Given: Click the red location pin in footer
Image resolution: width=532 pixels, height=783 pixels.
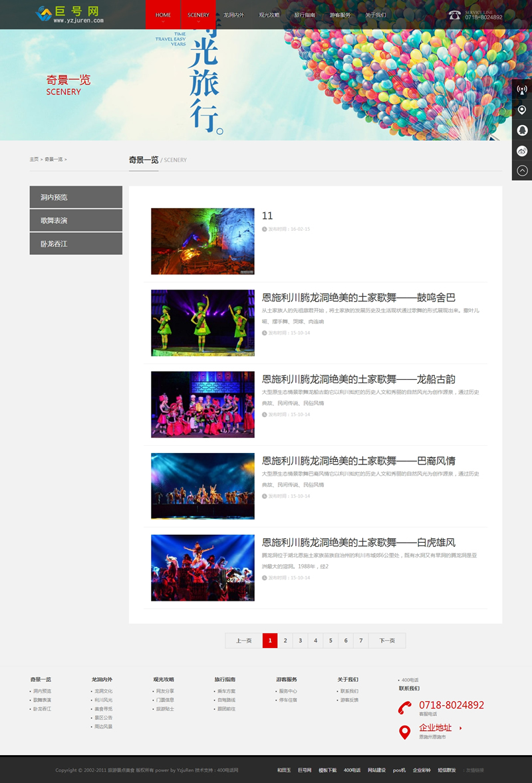Looking at the screenshot, I should 404,732.
